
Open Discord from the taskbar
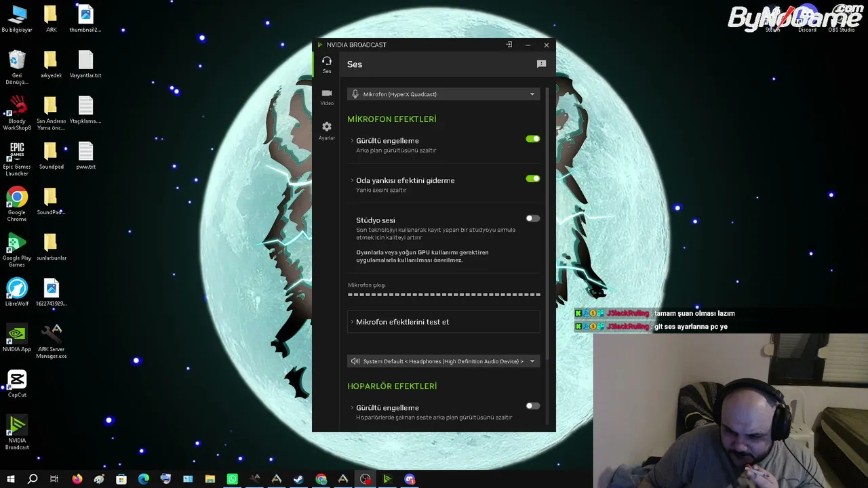click(410, 479)
